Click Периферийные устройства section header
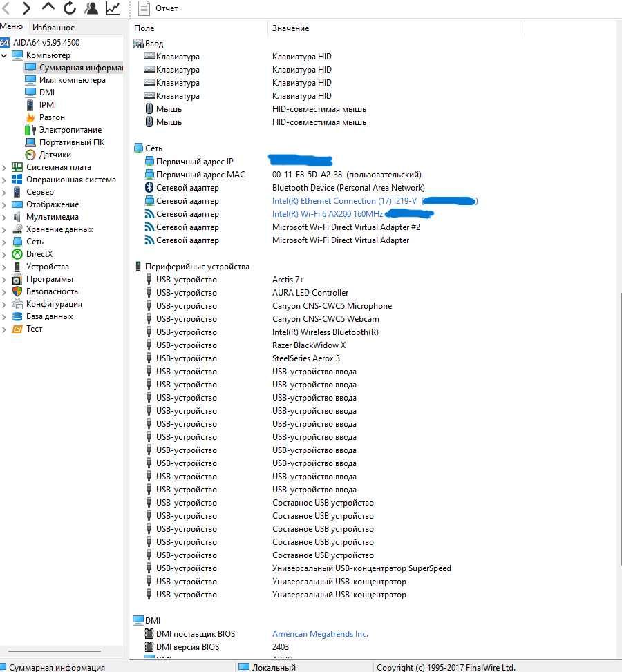This screenshot has width=622, height=672. click(x=191, y=267)
